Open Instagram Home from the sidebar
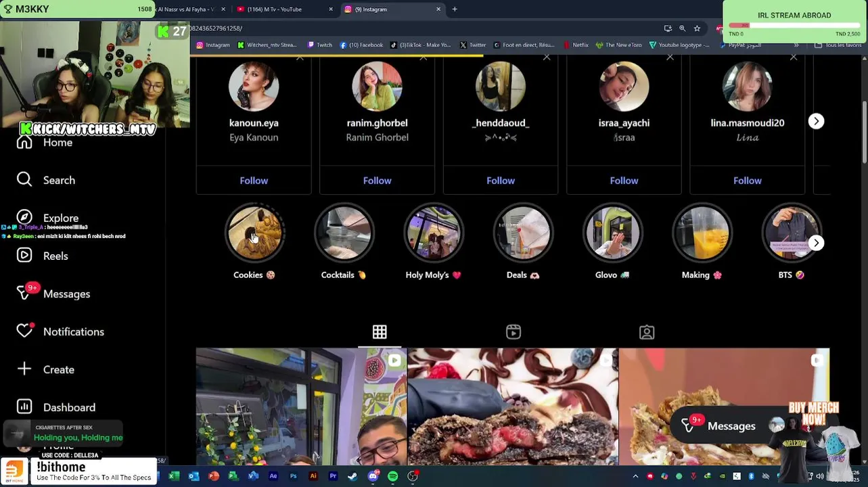 [45, 142]
